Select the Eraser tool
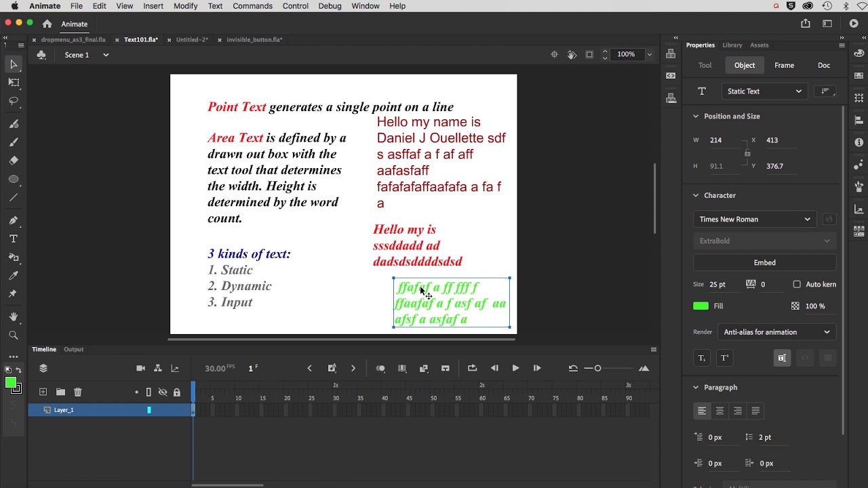 [14, 161]
